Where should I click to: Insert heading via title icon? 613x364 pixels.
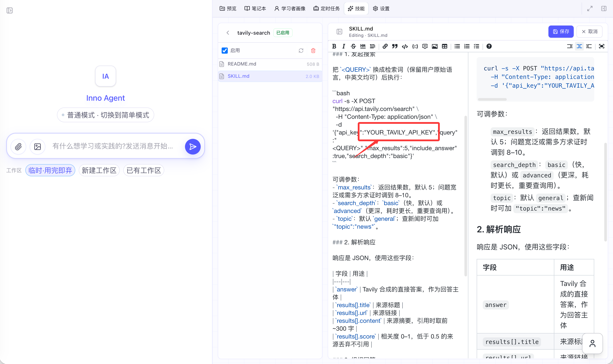click(x=372, y=46)
